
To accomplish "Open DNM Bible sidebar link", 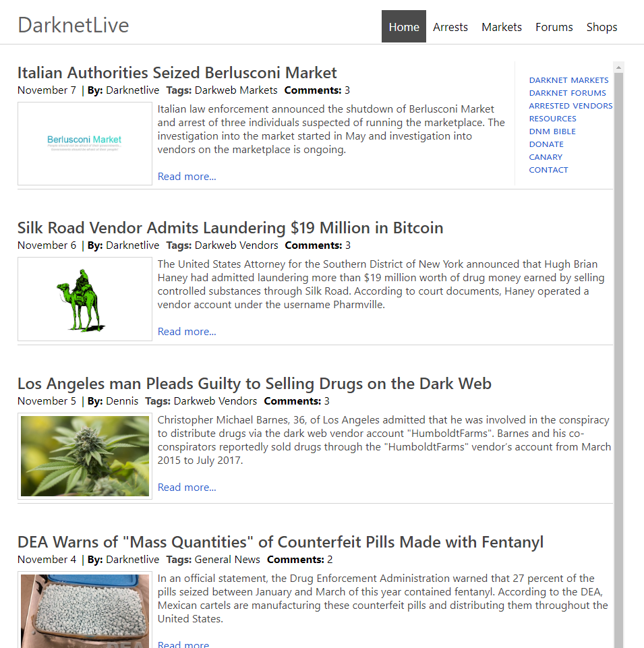I will pyautogui.click(x=552, y=131).
